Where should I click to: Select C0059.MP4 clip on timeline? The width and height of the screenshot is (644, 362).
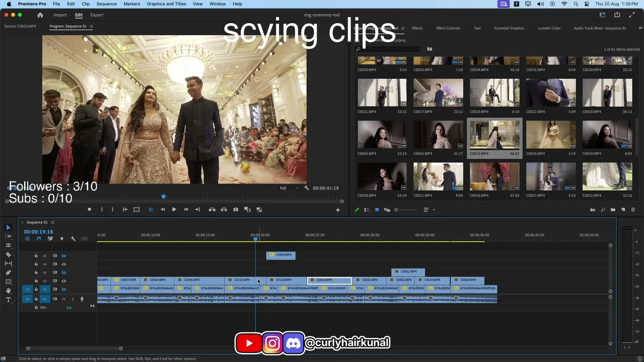(281, 255)
